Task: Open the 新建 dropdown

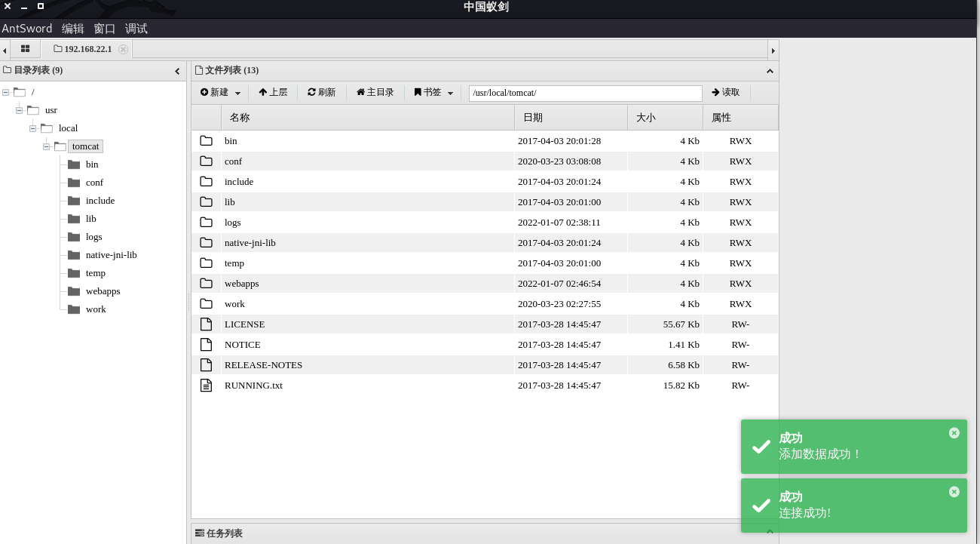Action: pyautogui.click(x=220, y=92)
